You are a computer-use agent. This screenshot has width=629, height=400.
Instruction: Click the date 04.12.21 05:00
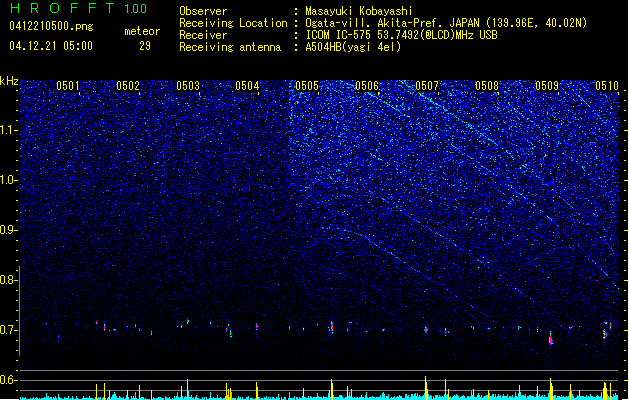(x=51, y=46)
